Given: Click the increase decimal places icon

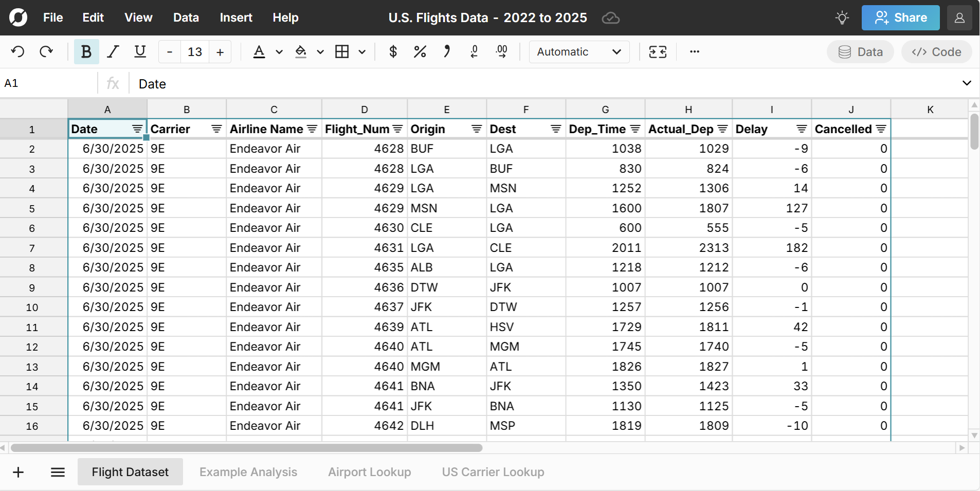Looking at the screenshot, I should 502,51.
